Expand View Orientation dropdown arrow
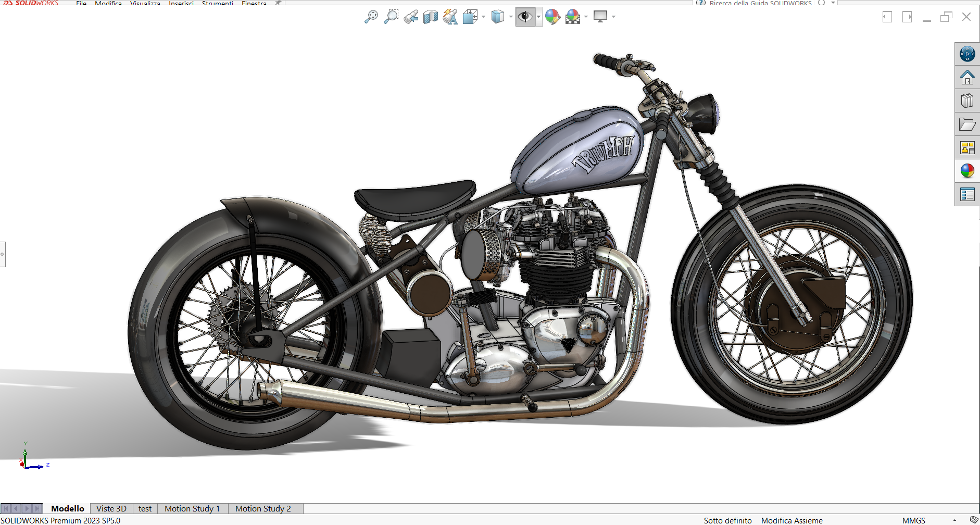Screen dimensions: 980x525 pyautogui.click(x=484, y=17)
